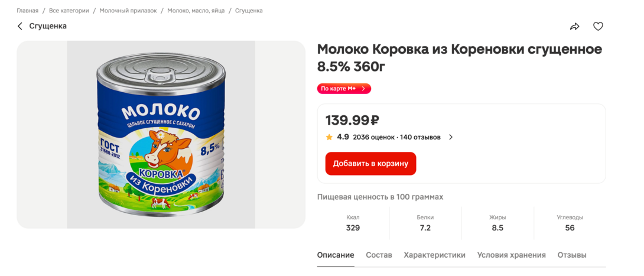Open reviews via chevron after 140 отзывов
The height and width of the screenshot is (276, 644).
pos(451,137)
